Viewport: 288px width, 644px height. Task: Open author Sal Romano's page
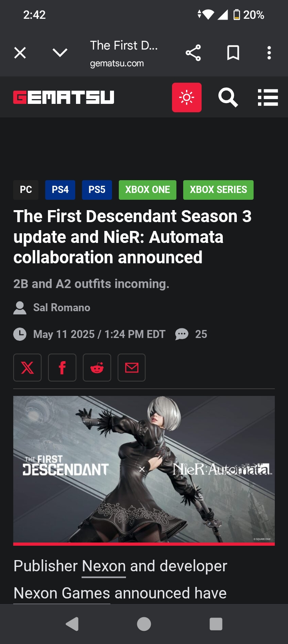point(62,308)
